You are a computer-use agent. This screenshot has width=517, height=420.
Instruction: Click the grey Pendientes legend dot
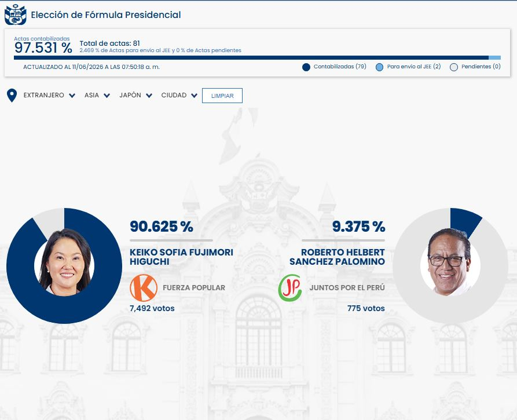454,67
